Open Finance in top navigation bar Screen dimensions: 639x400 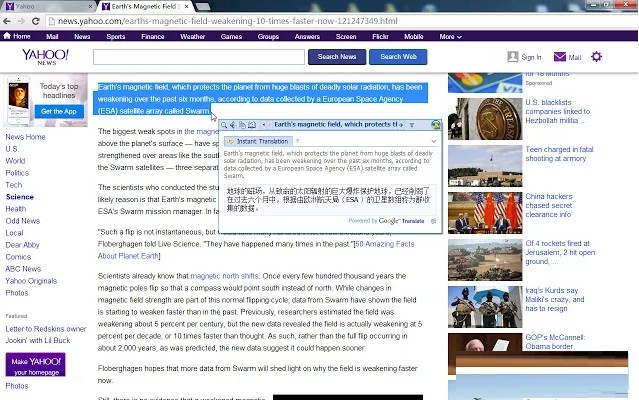click(153, 37)
